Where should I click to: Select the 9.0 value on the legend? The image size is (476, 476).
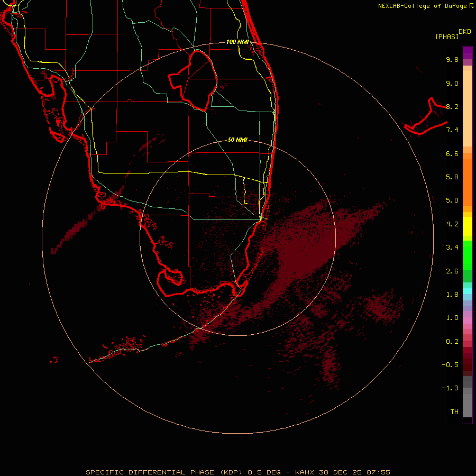pyautogui.click(x=452, y=83)
